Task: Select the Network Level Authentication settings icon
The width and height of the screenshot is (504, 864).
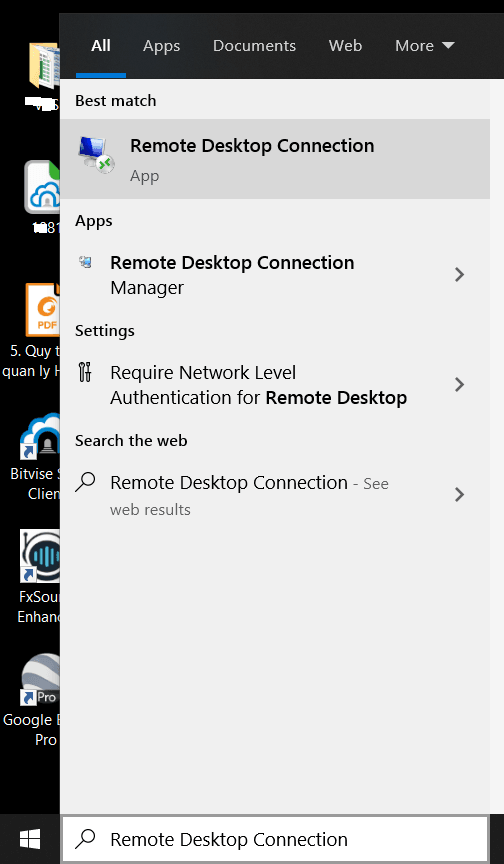Action: point(85,372)
